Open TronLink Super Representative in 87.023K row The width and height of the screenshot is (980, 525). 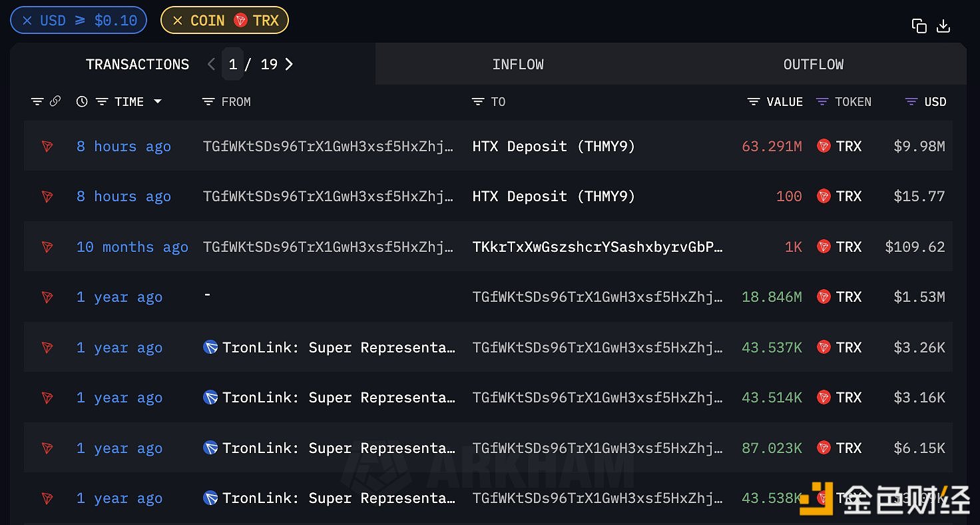339,448
